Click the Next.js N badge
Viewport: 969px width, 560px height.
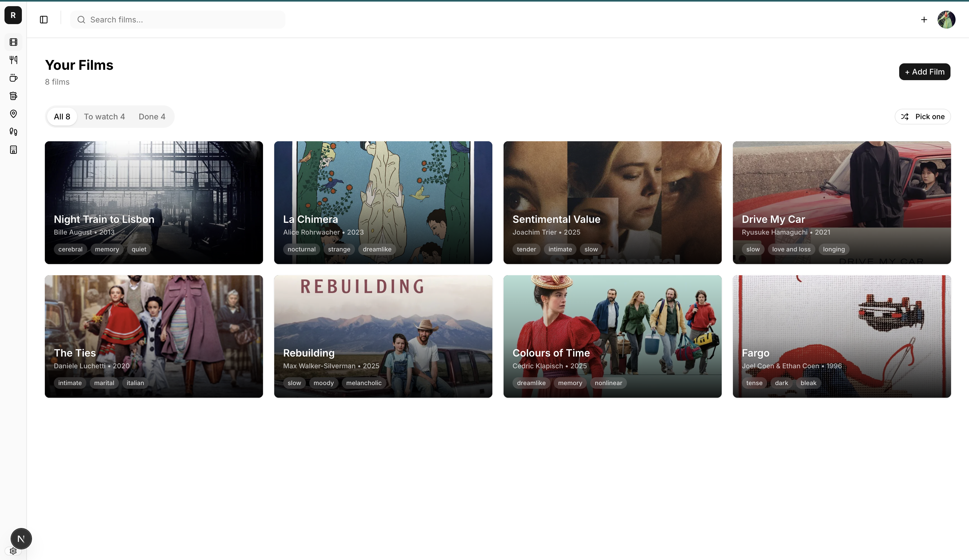(21, 538)
